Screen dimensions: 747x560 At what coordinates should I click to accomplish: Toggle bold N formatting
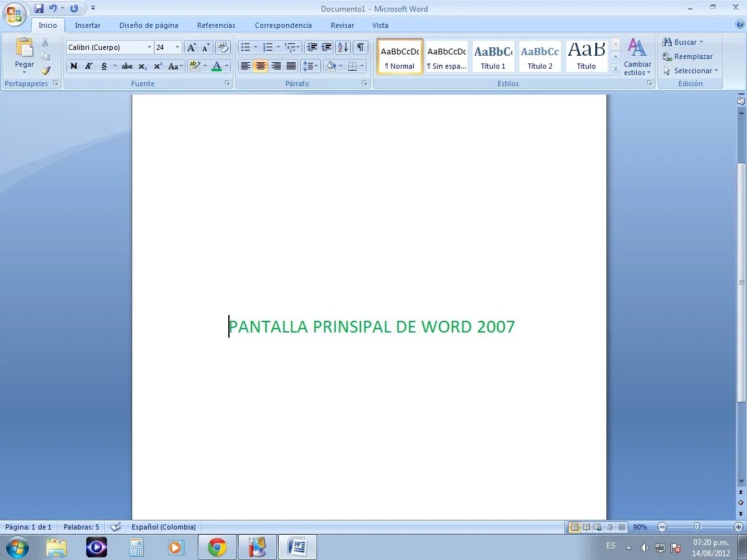[x=74, y=66]
